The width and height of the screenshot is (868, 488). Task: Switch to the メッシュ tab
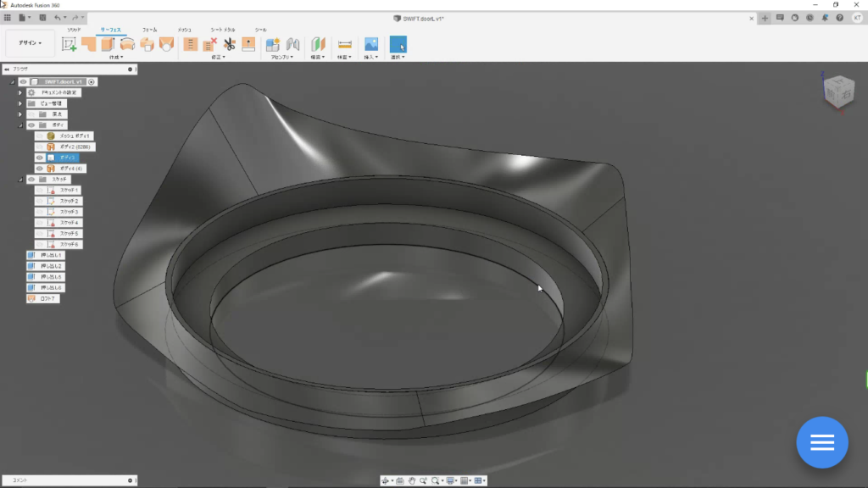[x=184, y=30]
